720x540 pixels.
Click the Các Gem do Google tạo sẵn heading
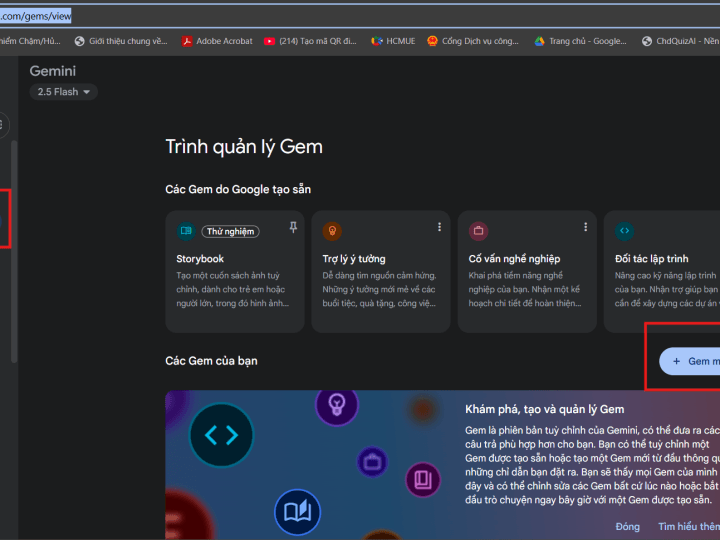point(238,190)
